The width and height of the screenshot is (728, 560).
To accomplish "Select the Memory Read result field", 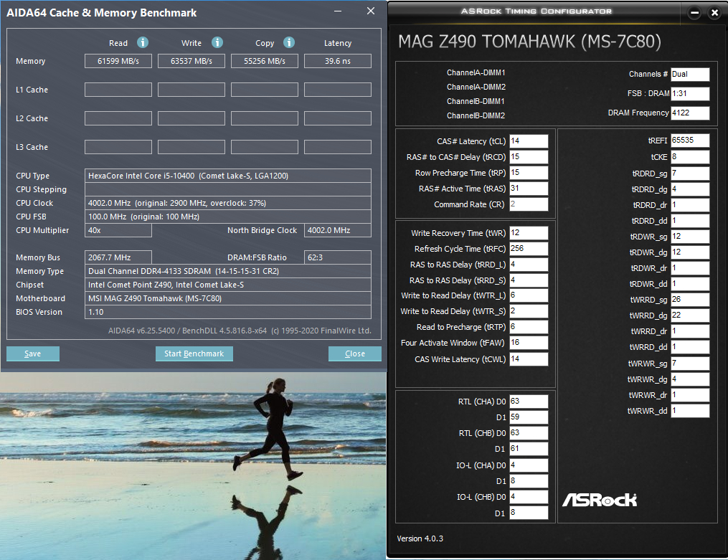I will 118,61.
